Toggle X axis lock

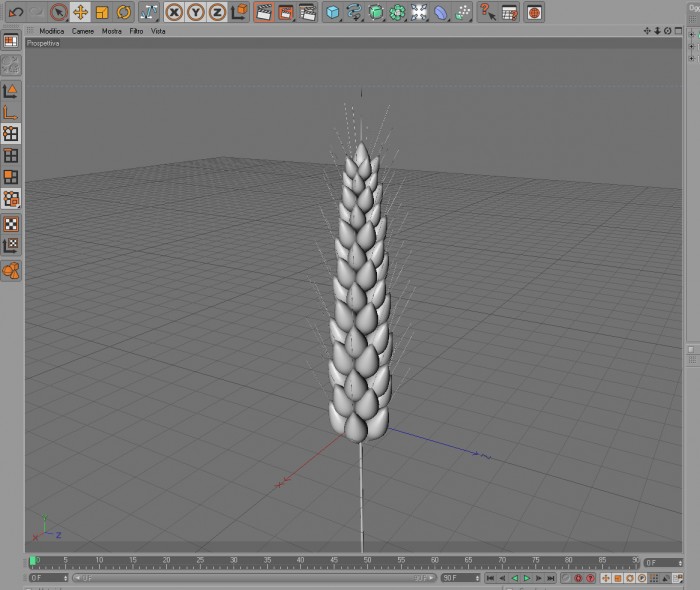[x=174, y=12]
